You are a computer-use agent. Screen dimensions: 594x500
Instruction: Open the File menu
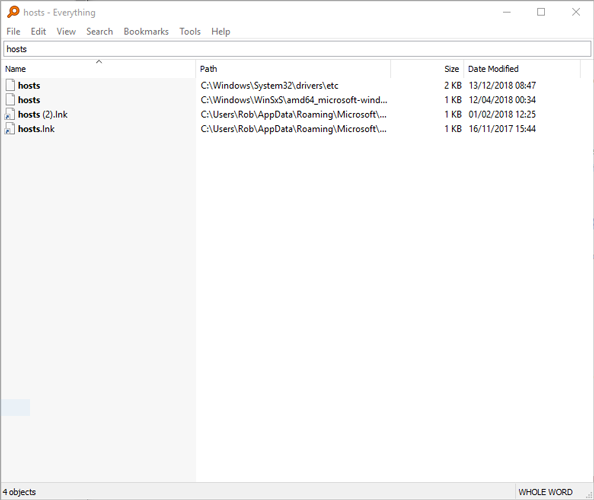coord(13,31)
